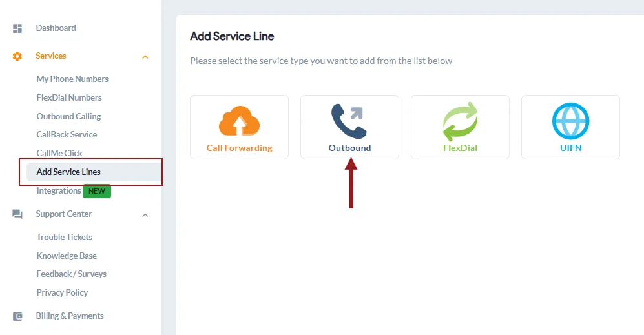The height and width of the screenshot is (335, 644).
Task: Open CallMe Click item
Action: click(59, 153)
